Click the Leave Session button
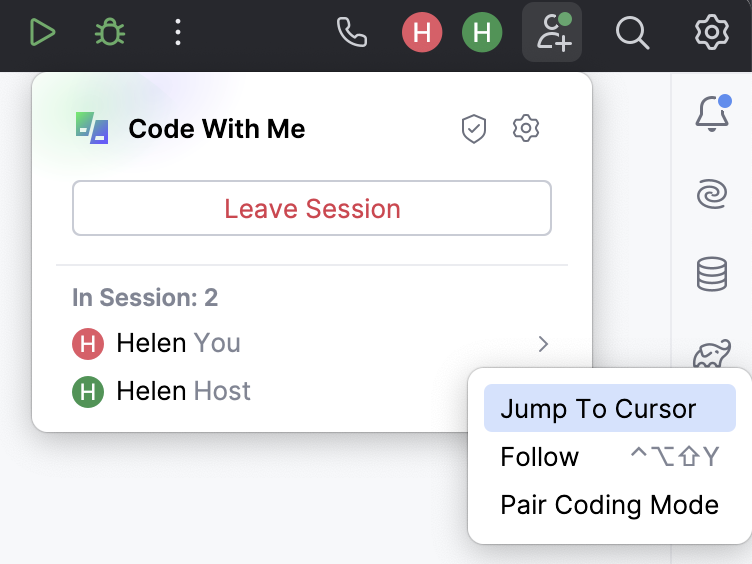Screen dimensions: 752x564 click(312, 208)
